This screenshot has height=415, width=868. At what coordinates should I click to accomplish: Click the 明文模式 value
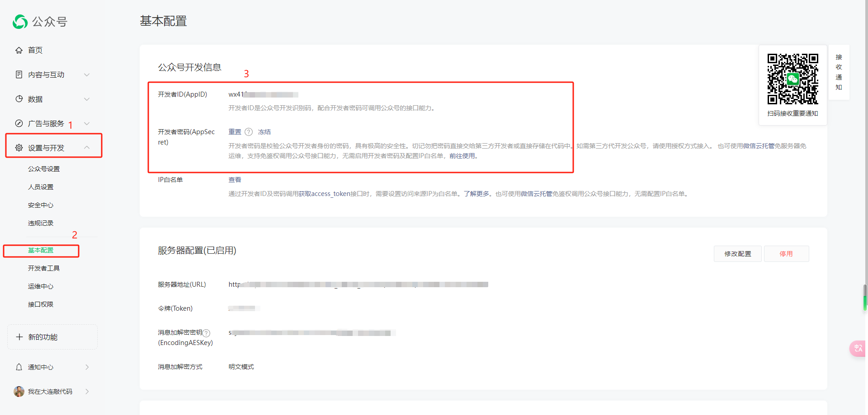(241, 367)
